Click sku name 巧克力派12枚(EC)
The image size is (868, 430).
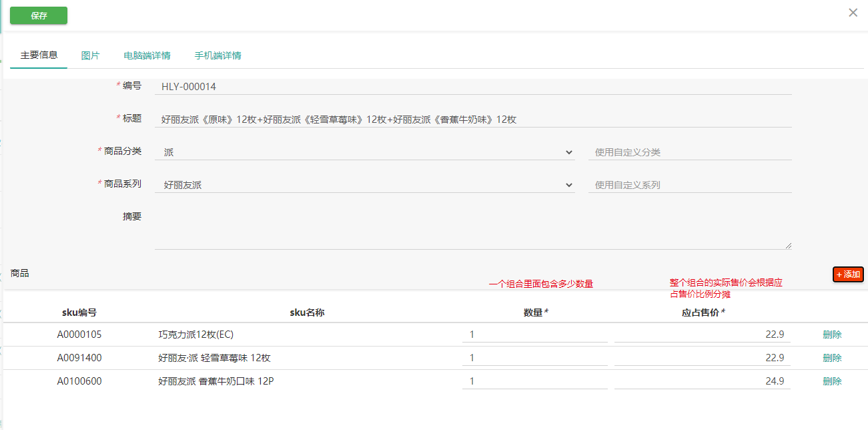click(x=196, y=335)
